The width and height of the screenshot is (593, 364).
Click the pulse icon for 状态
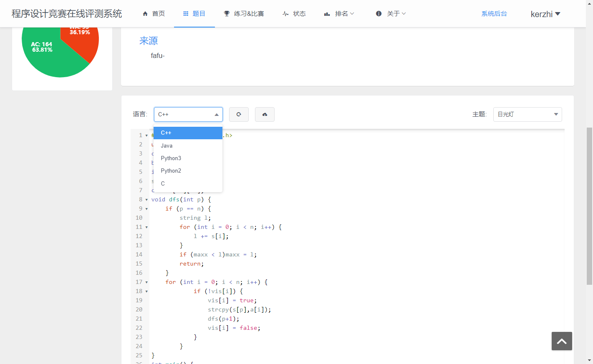tap(285, 14)
